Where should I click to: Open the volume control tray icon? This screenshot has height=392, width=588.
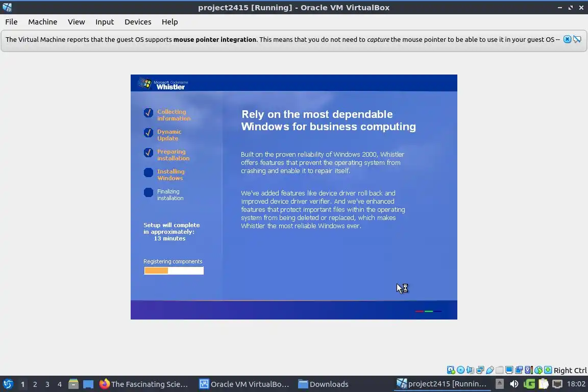tap(514, 384)
